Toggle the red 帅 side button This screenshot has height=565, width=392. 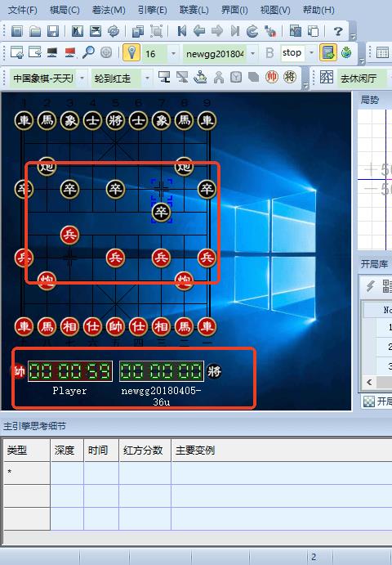click(x=271, y=77)
